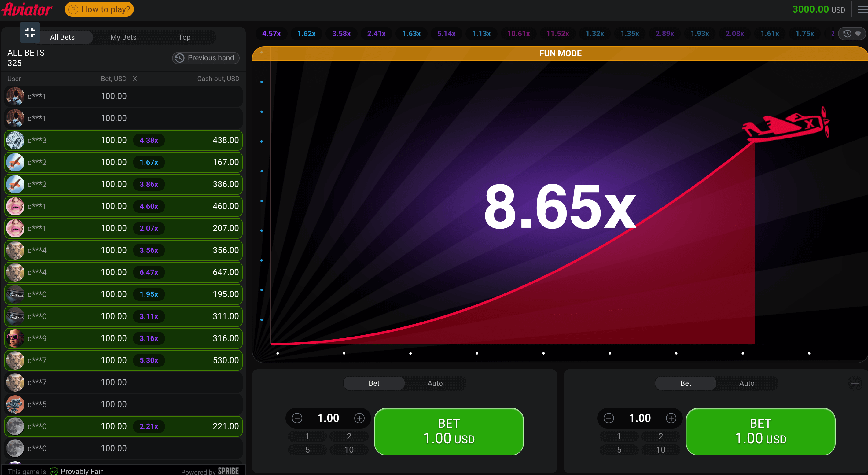Select quick amount 10 in left panel
This screenshot has width=868, height=475.
pos(349,450)
